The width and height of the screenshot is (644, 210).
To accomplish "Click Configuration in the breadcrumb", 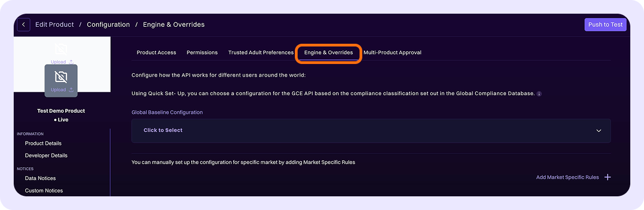I will coord(108,25).
